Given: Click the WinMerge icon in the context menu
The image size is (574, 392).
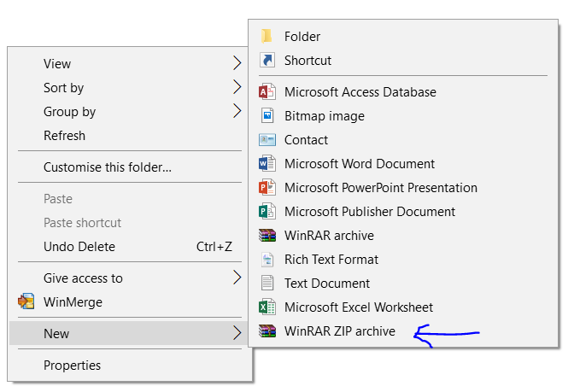Looking at the screenshot, I should [26, 302].
